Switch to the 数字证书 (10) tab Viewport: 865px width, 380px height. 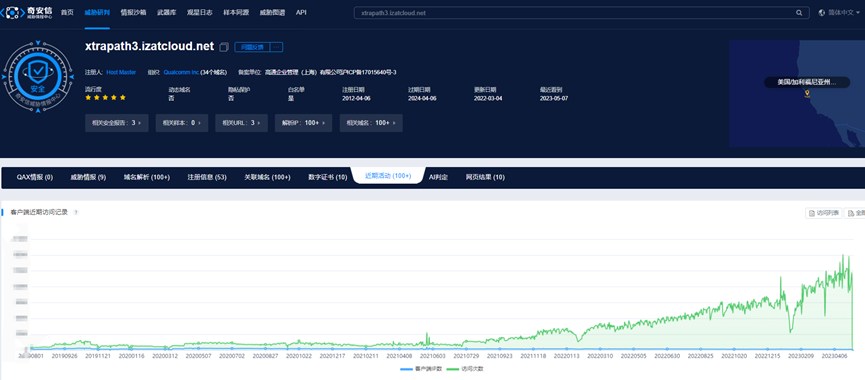(328, 178)
